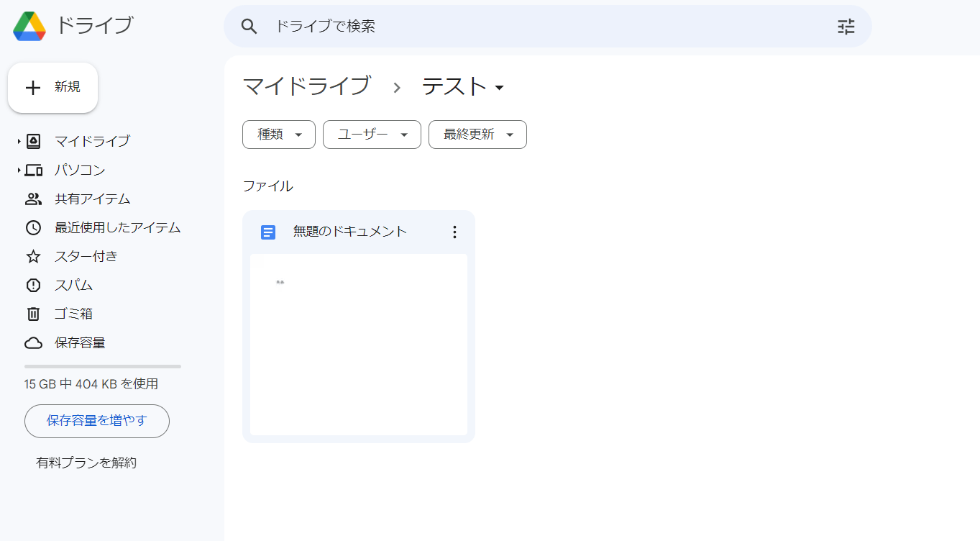
Task: Expand the マイドライブ tree arrow
Action: 19,141
